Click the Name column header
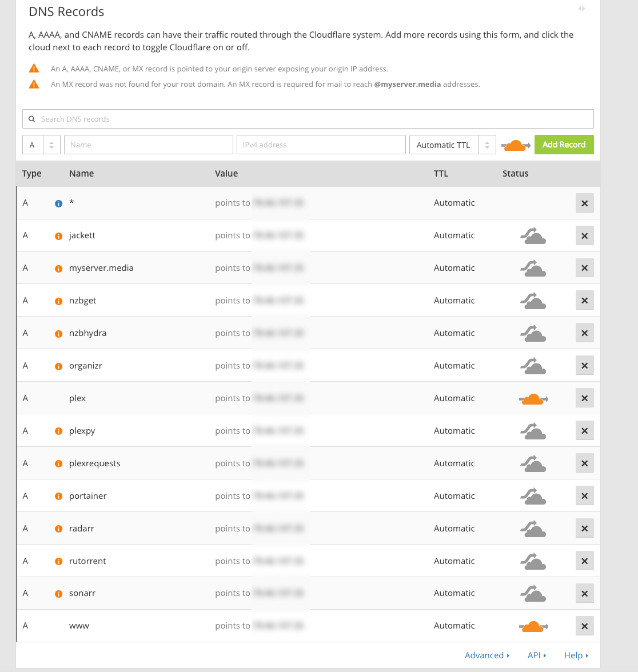Screen dimensions: 638x672 point(81,174)
